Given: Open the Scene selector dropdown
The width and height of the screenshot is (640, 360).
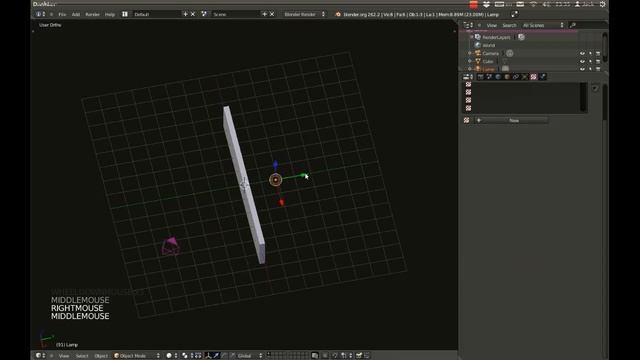Looking at the screenshot, I should click(x=204, y=14).
